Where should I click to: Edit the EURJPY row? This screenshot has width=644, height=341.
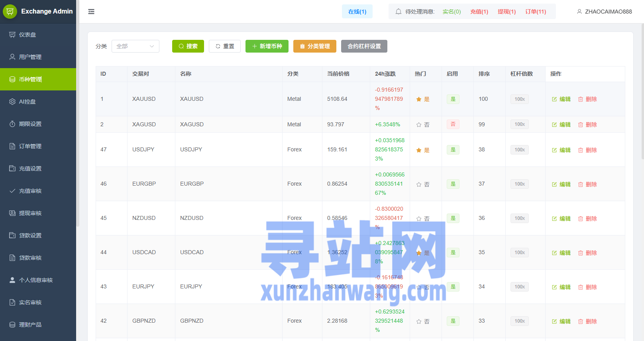coord(561,287)
